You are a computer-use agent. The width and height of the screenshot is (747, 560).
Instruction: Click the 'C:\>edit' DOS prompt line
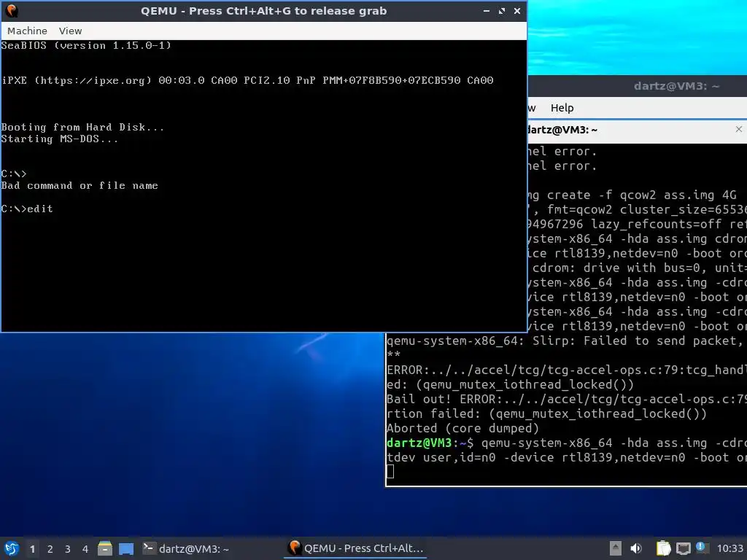point(27,209)
